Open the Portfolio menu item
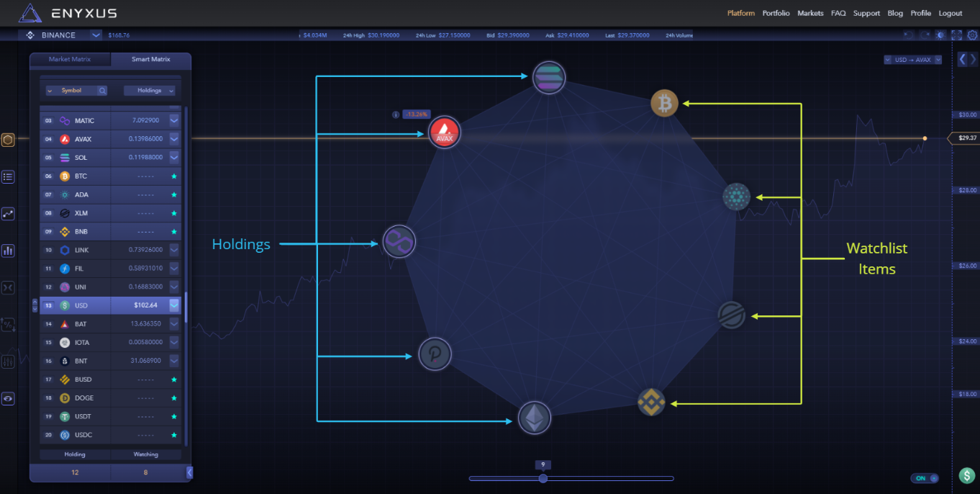980x494 pixels. (x=776, y=13)
